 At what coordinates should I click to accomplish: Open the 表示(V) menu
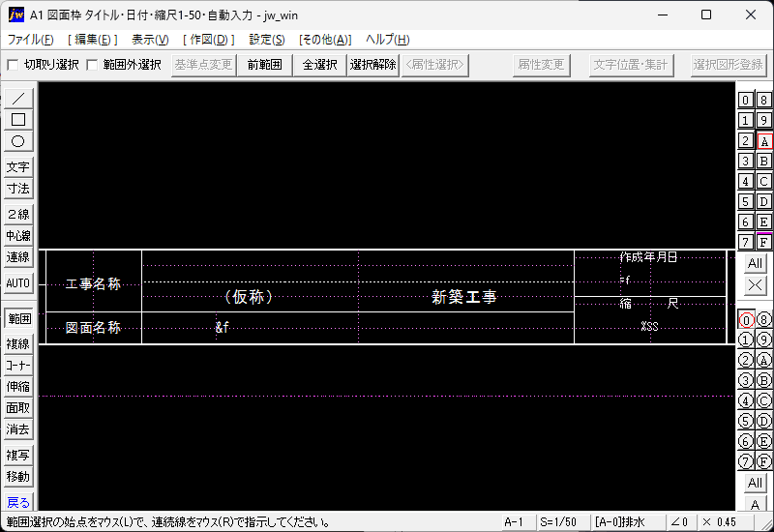pyautogui.click(x=150, y=40)
